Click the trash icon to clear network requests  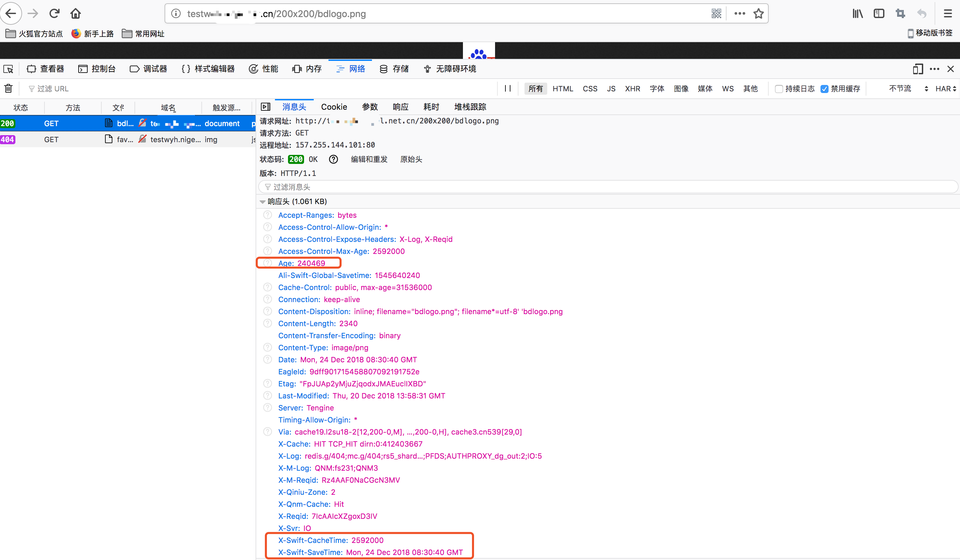(x=8, y=88)
